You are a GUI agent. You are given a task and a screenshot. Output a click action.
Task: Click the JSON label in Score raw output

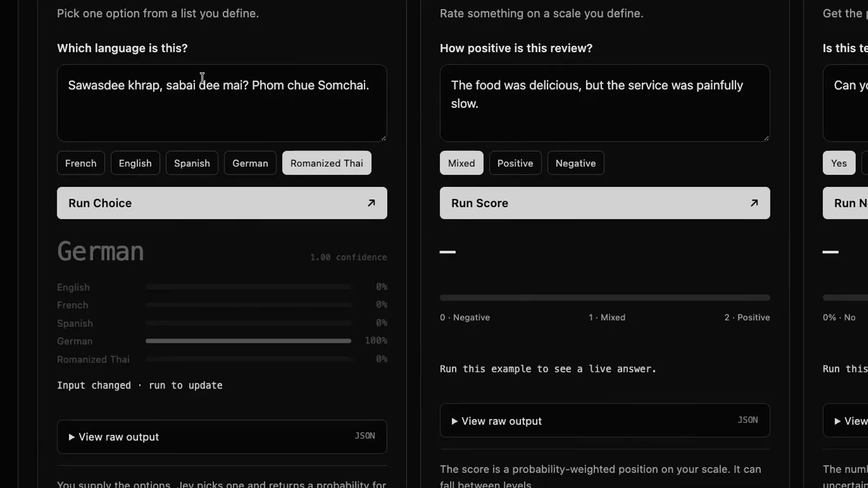pyautogui.click(x=748, y=420)
